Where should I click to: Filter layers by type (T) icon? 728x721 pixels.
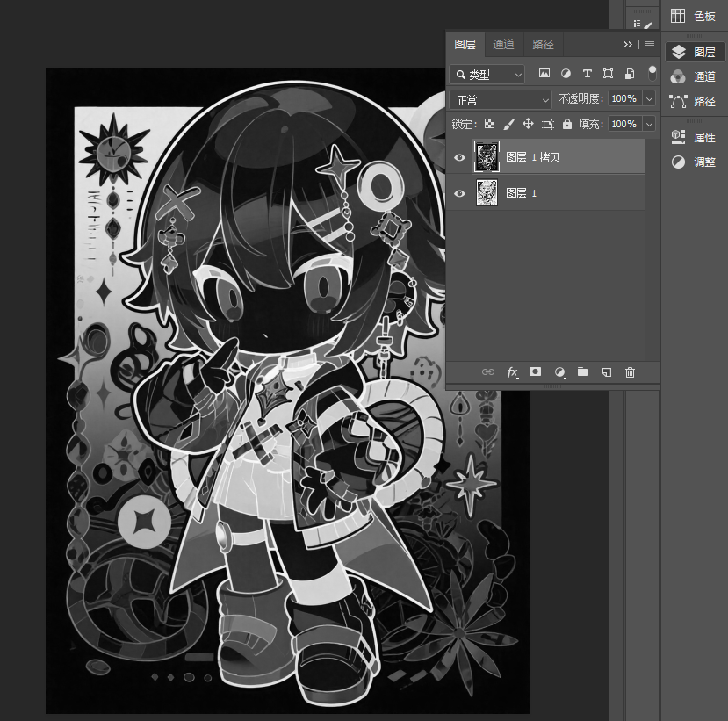[587, 74]
